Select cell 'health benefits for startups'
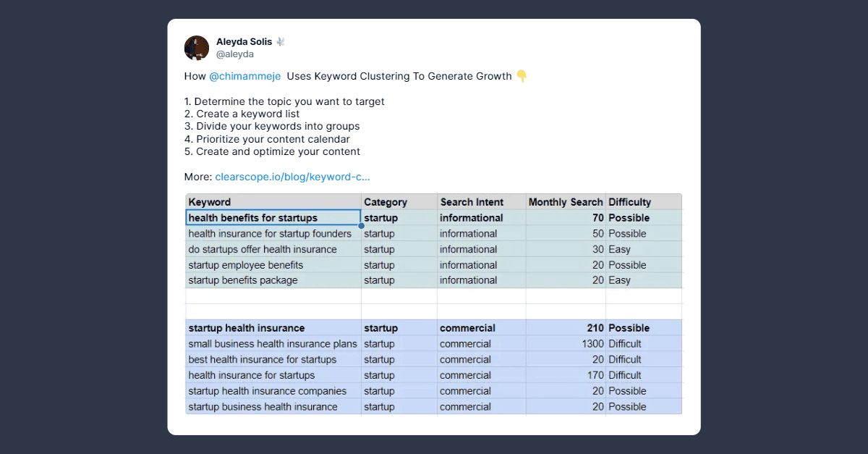The width and height of the screenshot is (868, 454). (253, 218)
